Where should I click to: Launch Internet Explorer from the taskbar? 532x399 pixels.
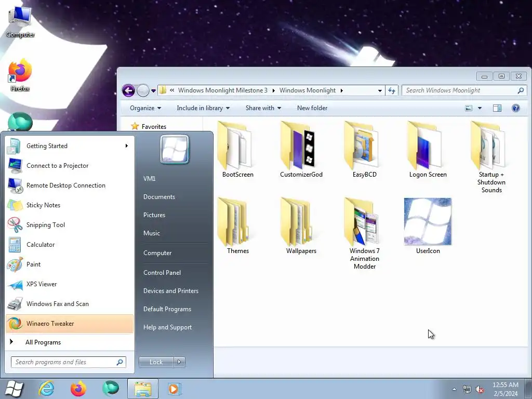46,389
